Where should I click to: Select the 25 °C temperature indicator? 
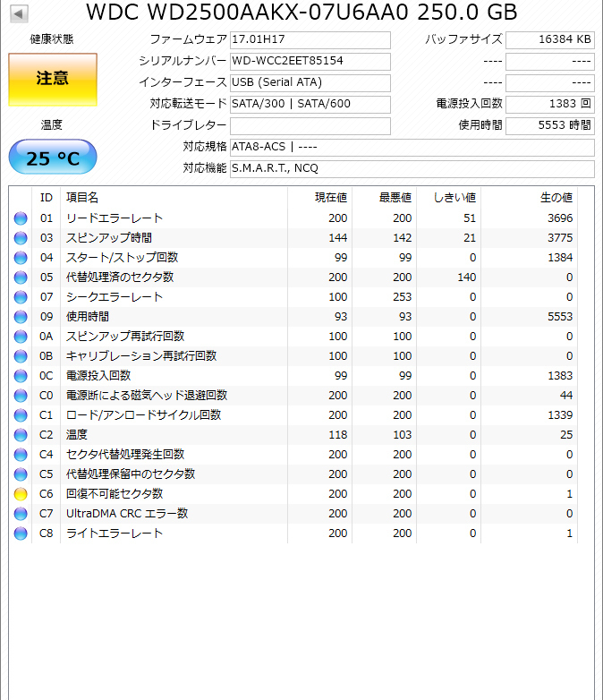(x=53, y=158)
